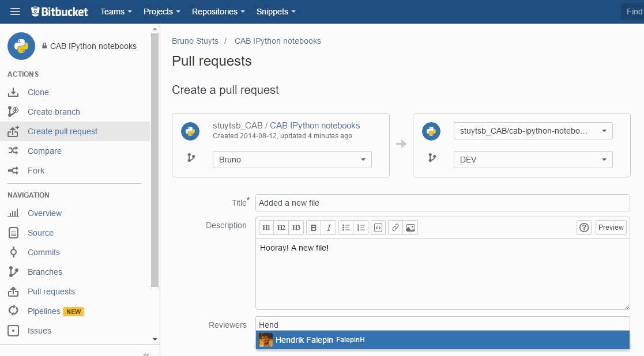Insert a code block in description

(x=378, y=228)
